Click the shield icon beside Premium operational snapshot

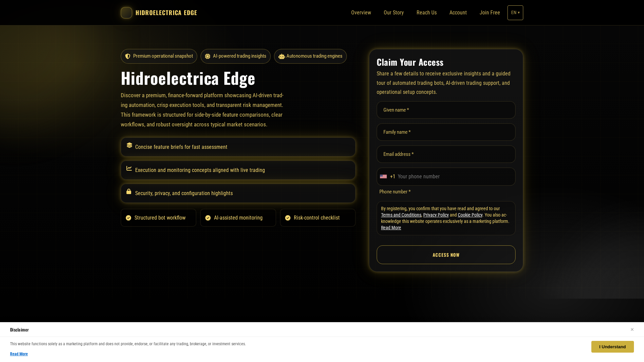[128, 56]
